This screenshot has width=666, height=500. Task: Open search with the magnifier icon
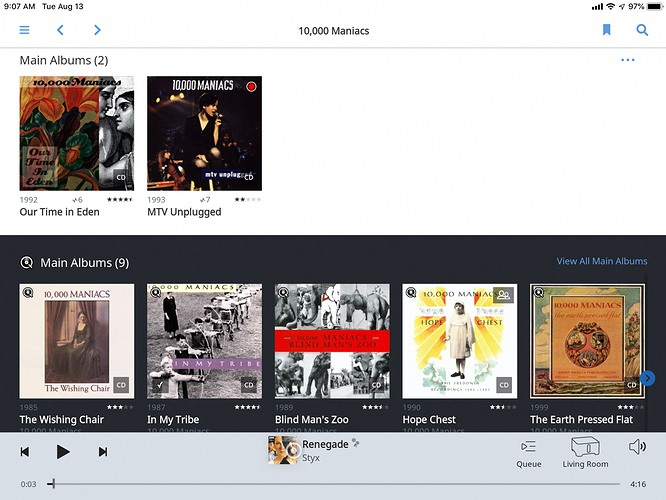coord(642,30)
